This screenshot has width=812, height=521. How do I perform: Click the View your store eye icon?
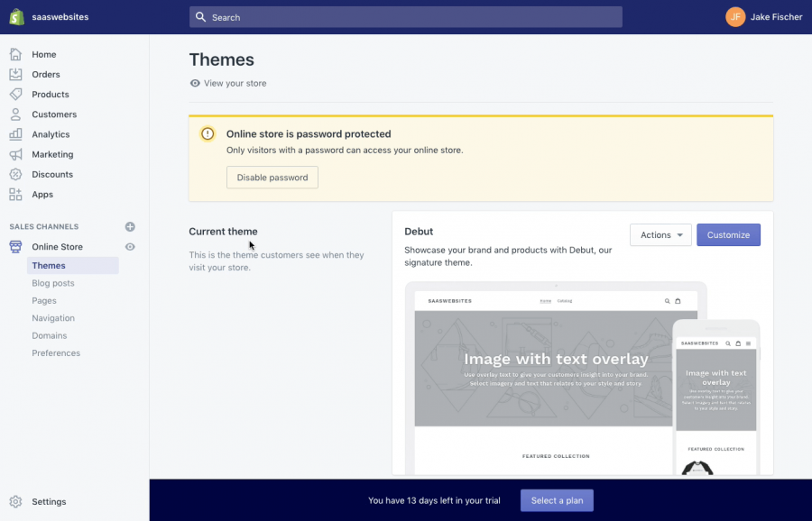click(194, 83)
